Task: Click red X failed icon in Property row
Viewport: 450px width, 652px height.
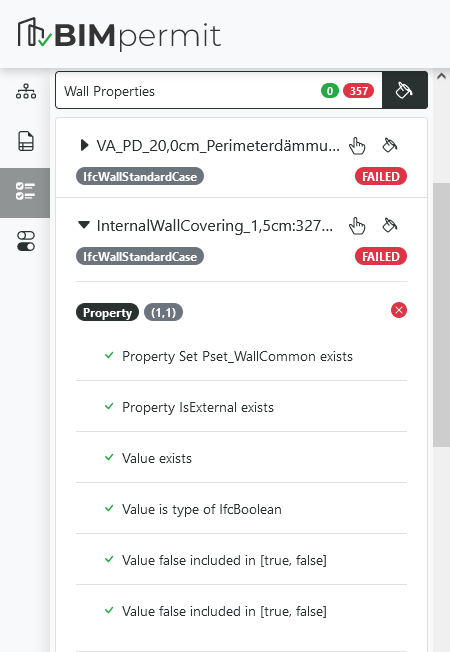Action: tap(399, 310)
